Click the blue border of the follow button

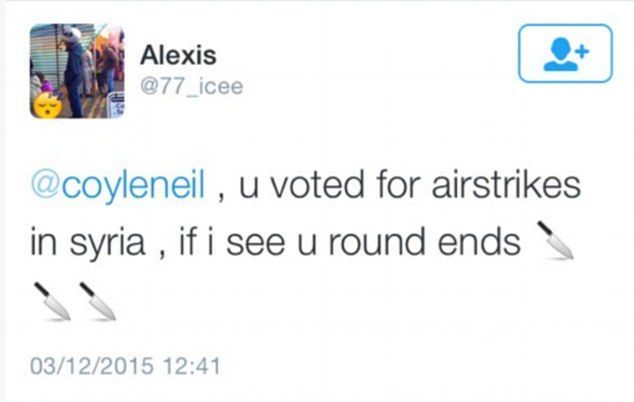pyautogui.click(x=565, y=25)
